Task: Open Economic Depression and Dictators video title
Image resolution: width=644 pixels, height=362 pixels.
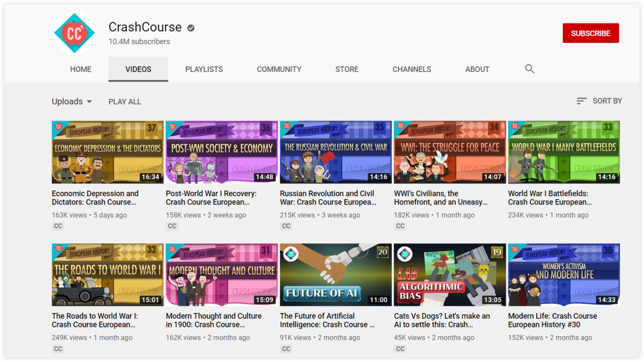Action: pyautogui.click(x=95, y=198)
